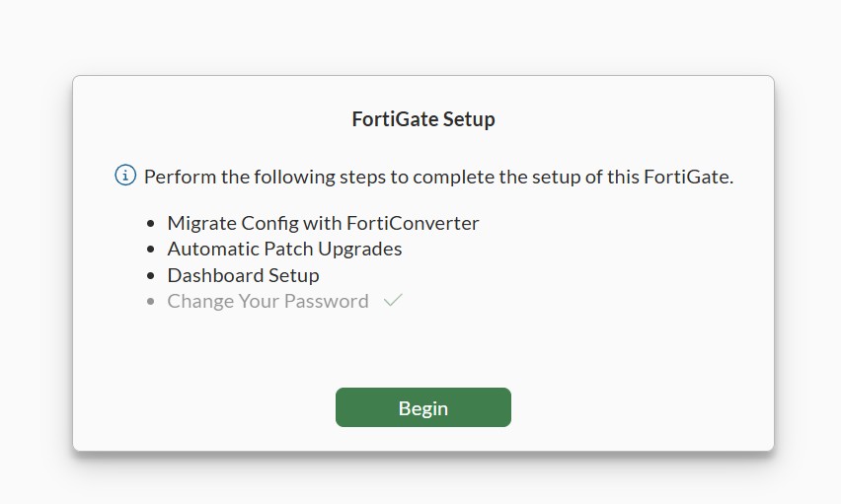
Task: Select the Migrate Config with FortiConverter step
Action: (x=323, y=223)
